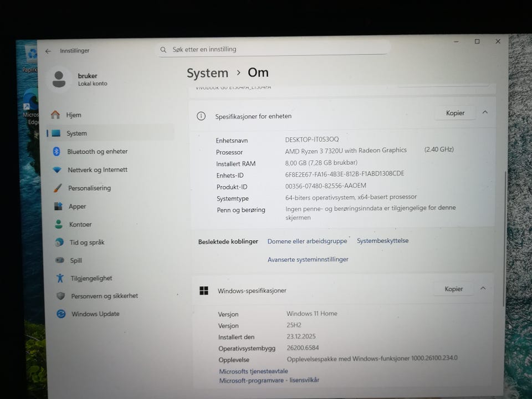Open Domene eller arbeidsgruppe link
This screenshot has height=399, width=532.
tap(307, 241)
